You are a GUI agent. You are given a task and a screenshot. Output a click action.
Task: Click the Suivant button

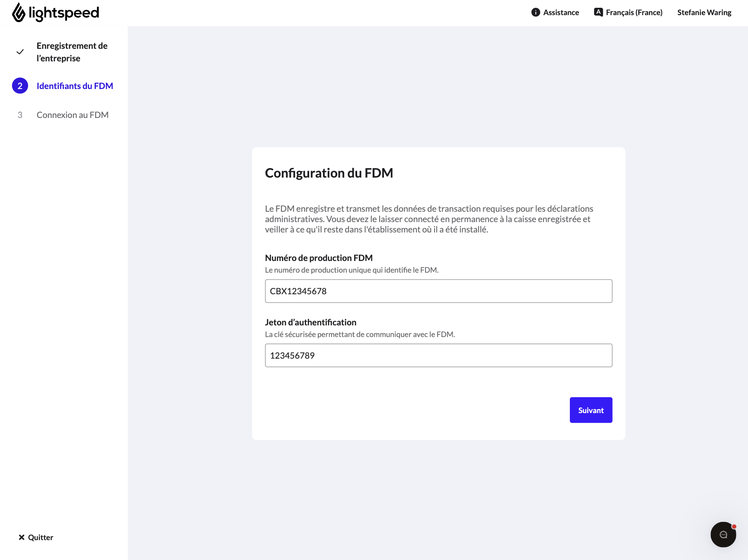click(591, 410)
